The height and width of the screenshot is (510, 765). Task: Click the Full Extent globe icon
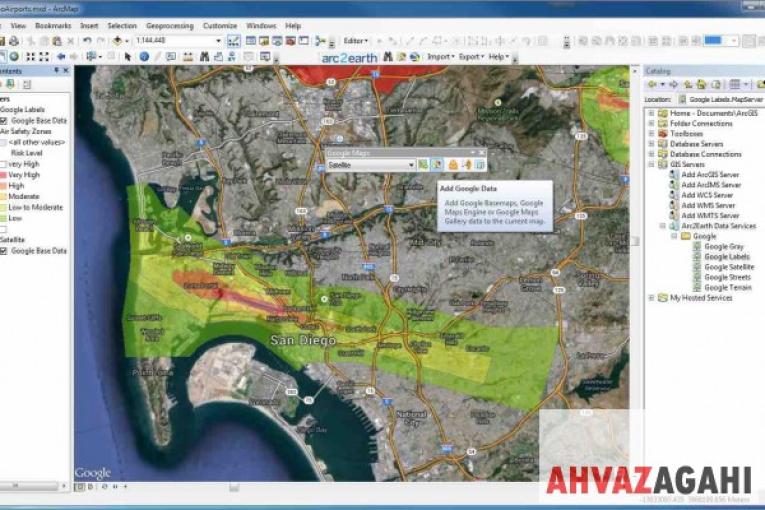tap(14, 57)
